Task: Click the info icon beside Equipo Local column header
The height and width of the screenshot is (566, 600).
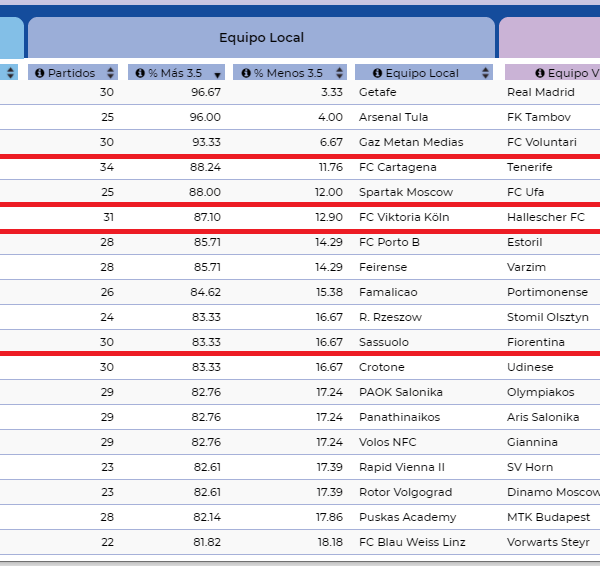Action: [x=377, y=73]
